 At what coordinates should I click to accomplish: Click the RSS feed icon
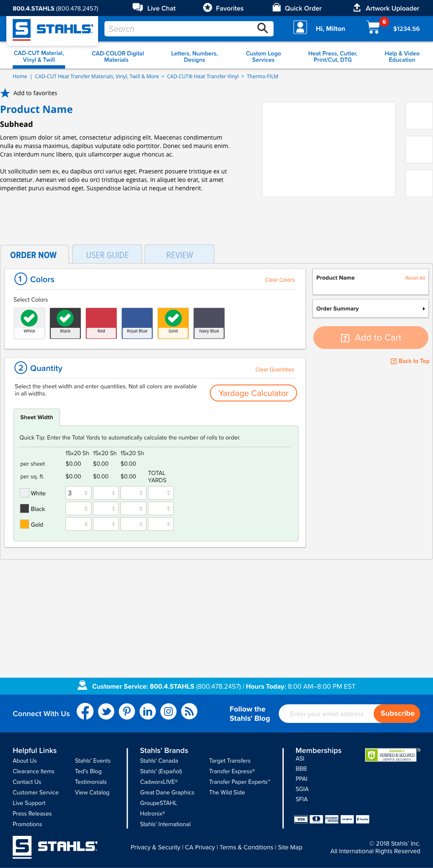click(x=189, y=711)
